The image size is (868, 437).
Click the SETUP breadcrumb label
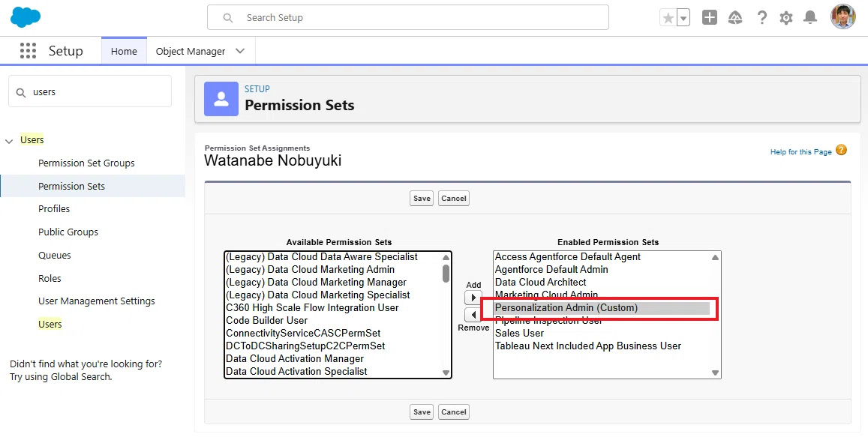(x=257, y=89)
